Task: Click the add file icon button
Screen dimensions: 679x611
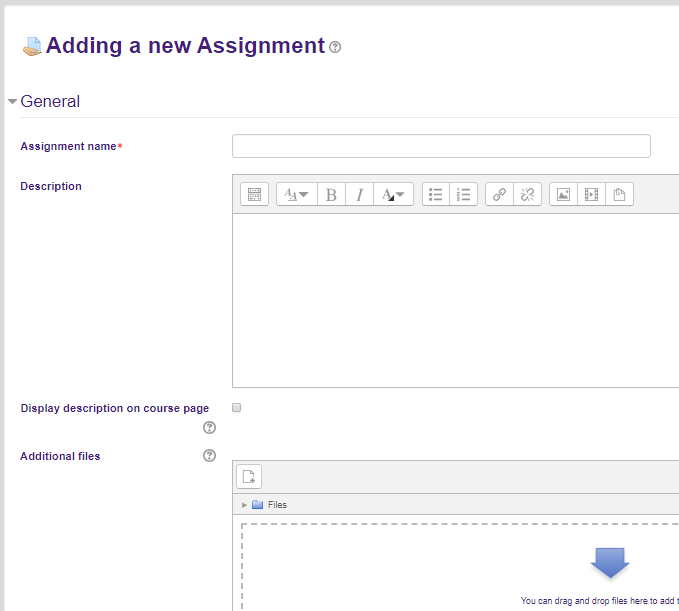Action: 249,476
